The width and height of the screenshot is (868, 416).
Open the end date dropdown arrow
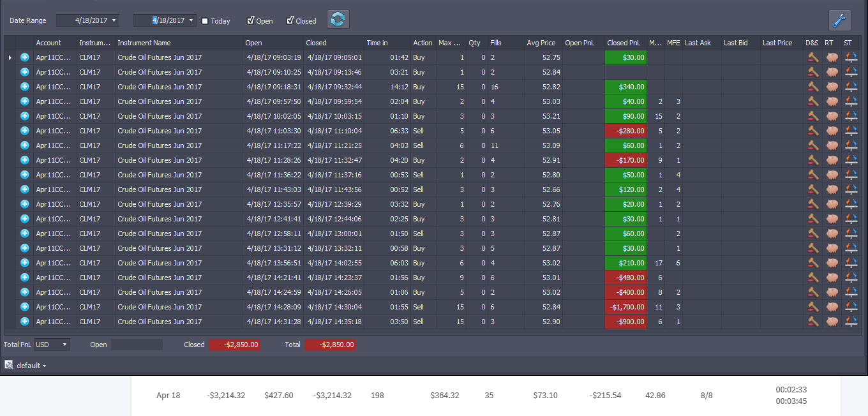pyautogui.click(x=191, y=20)
